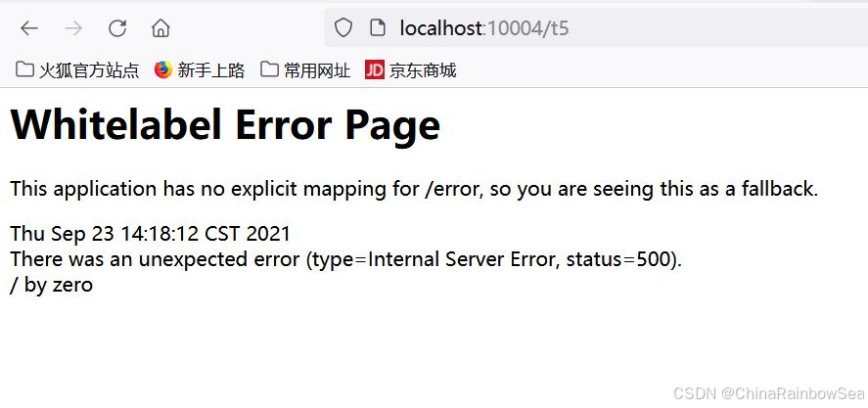Click the no explicit mapping paragraph
868x408 pixels.
tap(414, 190)
